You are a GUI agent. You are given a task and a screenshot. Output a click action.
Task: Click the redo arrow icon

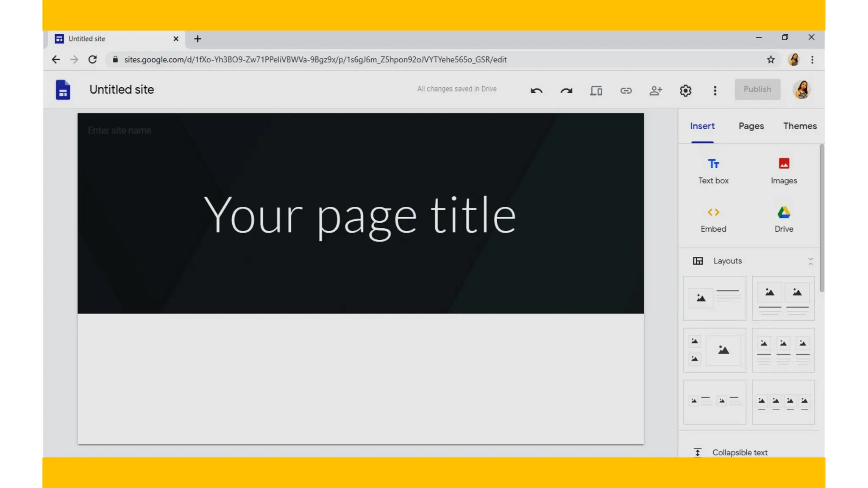(x=566, y=90)
